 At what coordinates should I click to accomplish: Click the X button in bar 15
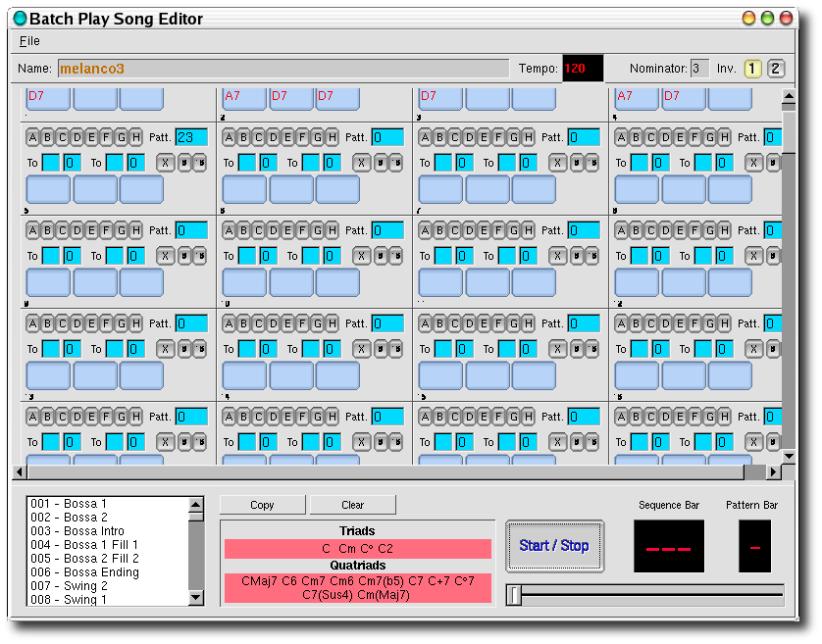click(557, 349)
